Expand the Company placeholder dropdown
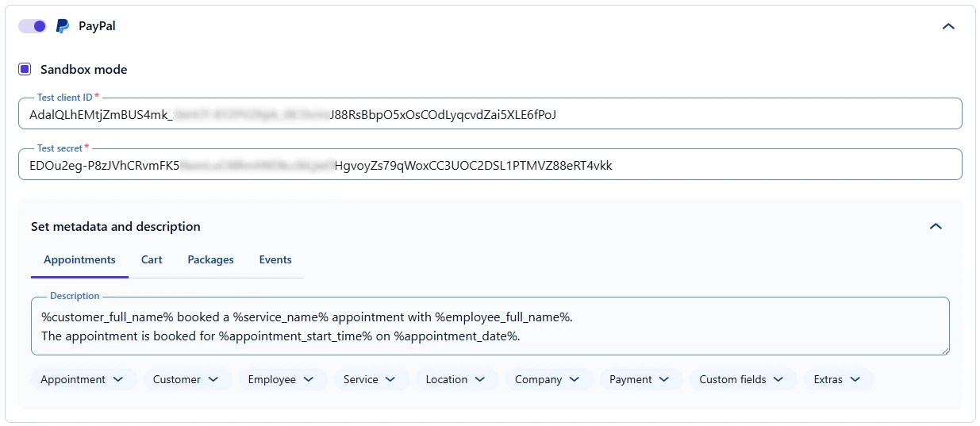 pyautogui.click(x=548, y=379)
